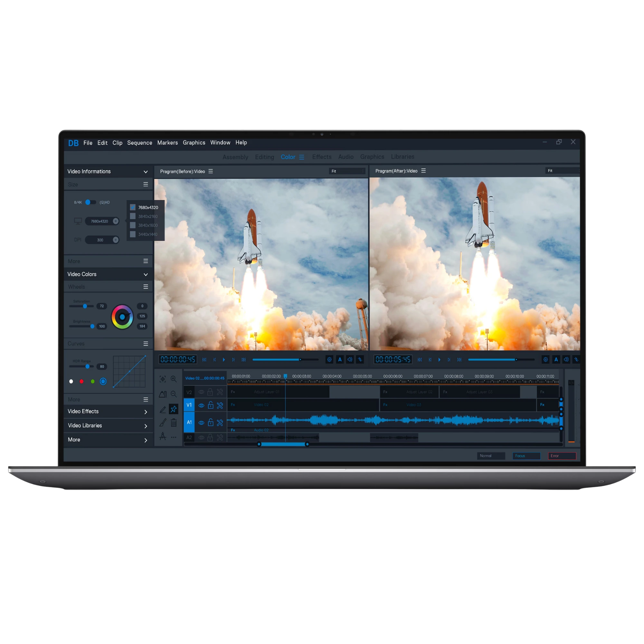644x644 pixels.
Task: Toggle the 8/4K to (Q)HD switch
Action: 90,202
